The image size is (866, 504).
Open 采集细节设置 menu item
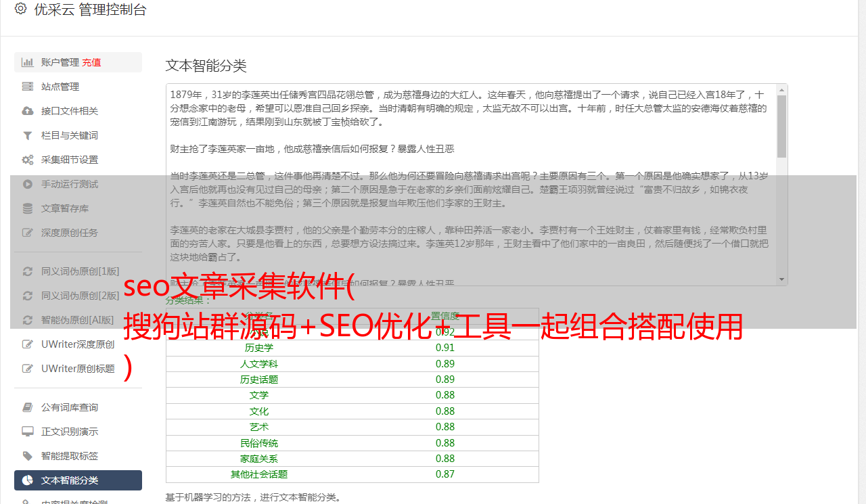point(78,160)
